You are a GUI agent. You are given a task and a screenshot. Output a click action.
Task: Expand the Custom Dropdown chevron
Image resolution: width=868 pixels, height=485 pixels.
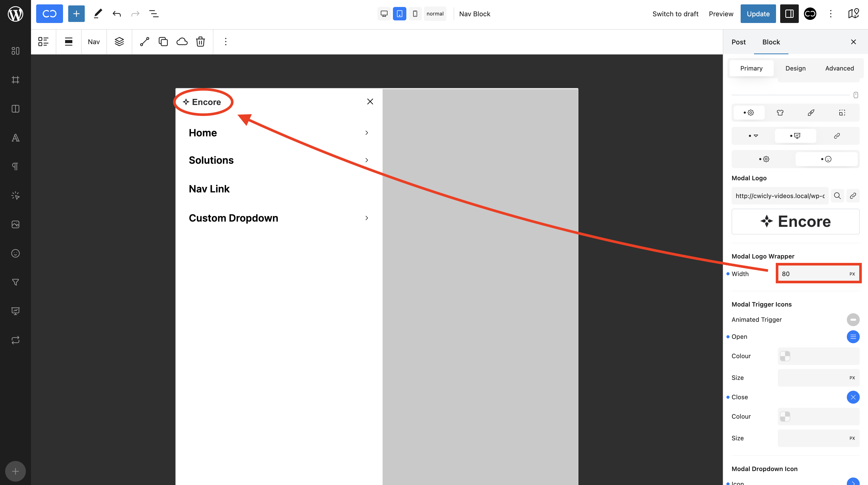pos(367,218)
